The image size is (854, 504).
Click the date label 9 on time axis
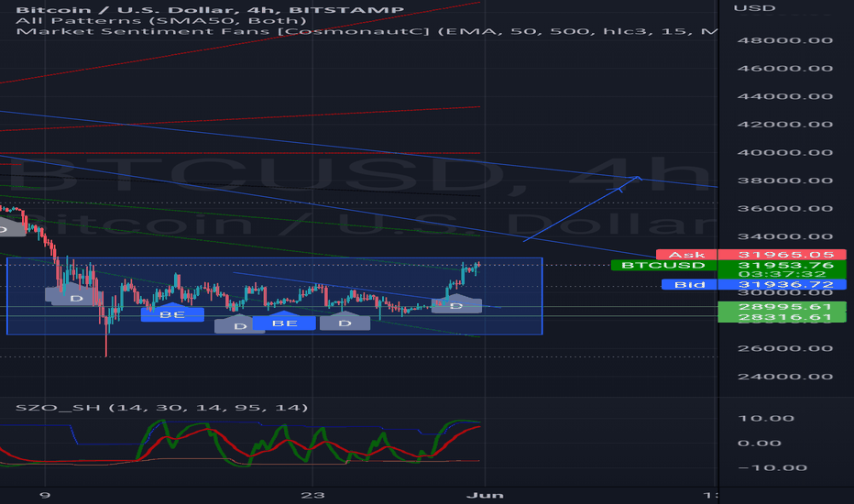[x=45, y=495]
